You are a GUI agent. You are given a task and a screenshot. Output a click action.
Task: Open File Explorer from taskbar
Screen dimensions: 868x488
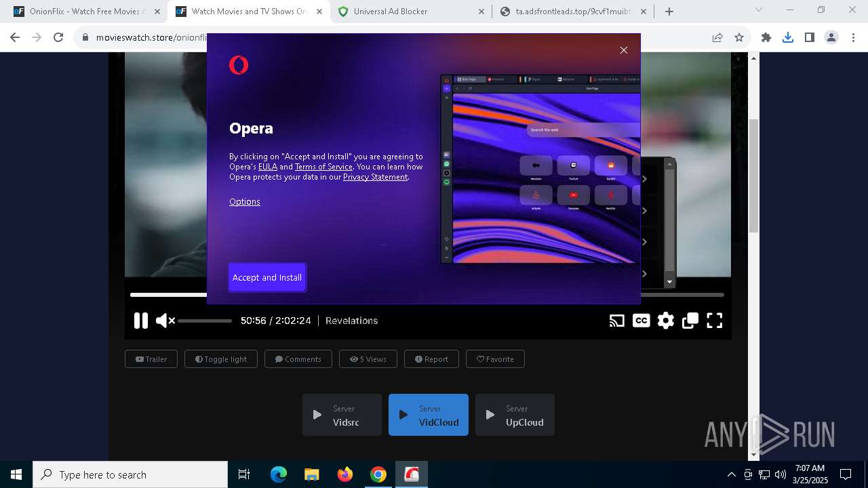(x=311, y=474)
